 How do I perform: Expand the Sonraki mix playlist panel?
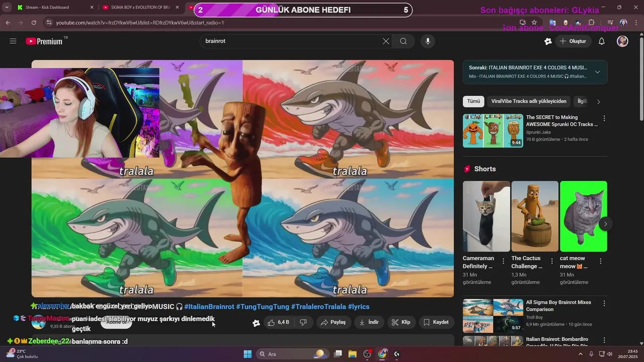pos(597,72)
